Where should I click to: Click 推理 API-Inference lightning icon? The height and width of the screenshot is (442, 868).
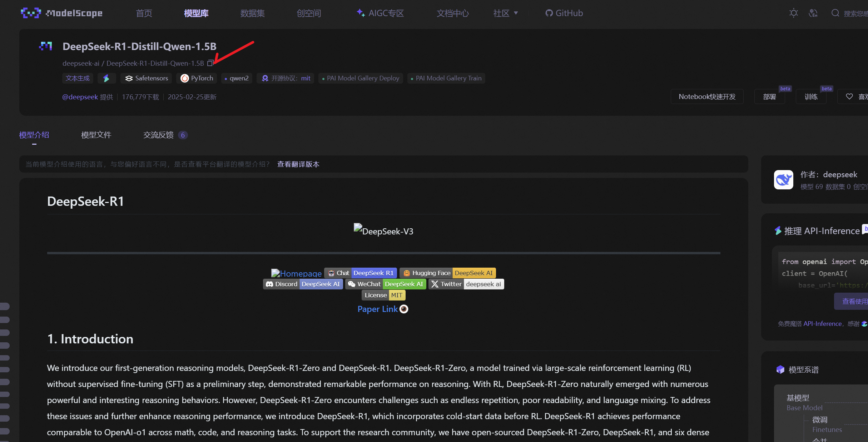click(778, 231)
